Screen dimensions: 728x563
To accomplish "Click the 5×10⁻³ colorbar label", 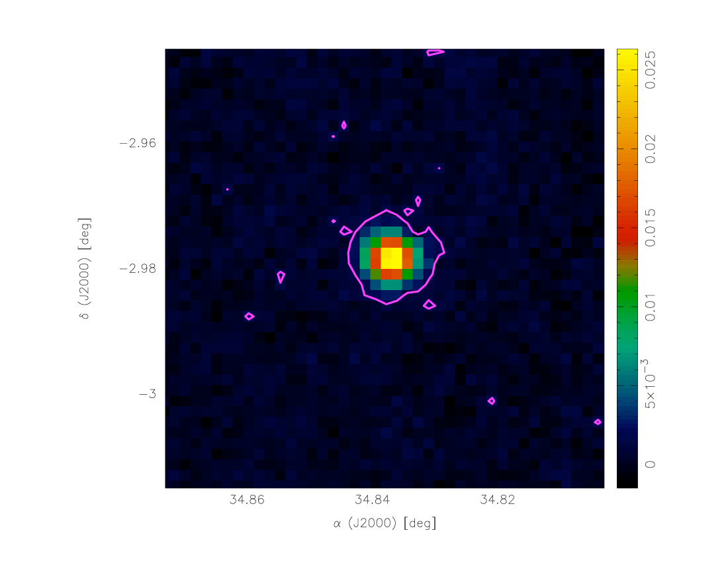I will 649,384.
